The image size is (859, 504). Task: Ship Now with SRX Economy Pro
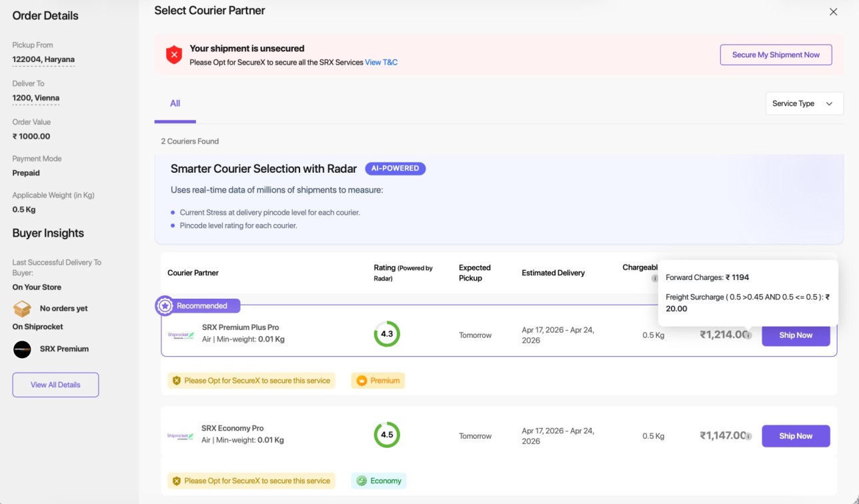tap(796, 436)
